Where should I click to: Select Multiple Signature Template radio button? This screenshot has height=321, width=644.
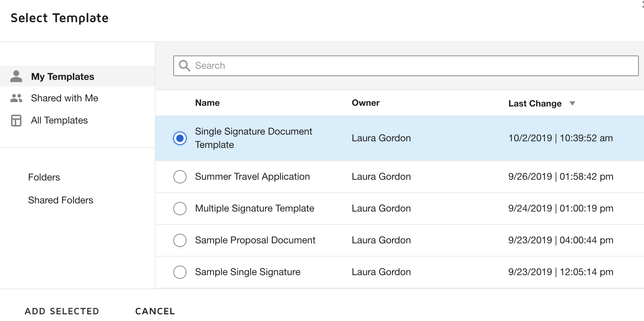click(180, 209)
